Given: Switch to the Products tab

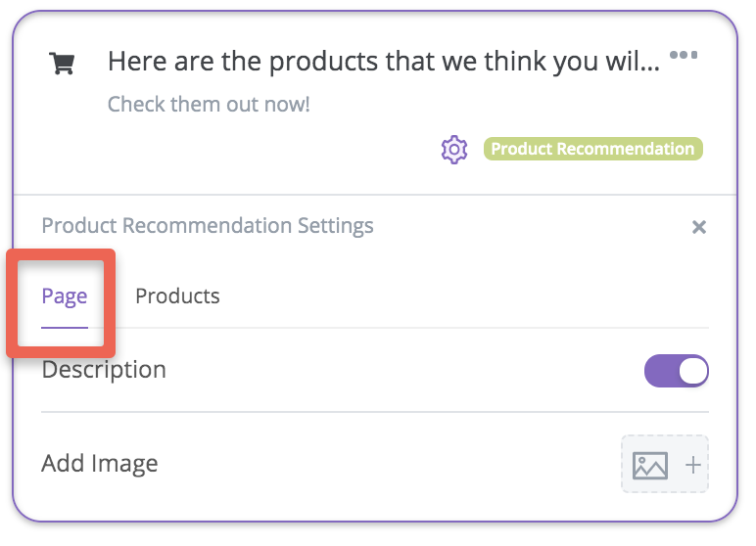Looking at the screenshot, I should pos(177,296).
